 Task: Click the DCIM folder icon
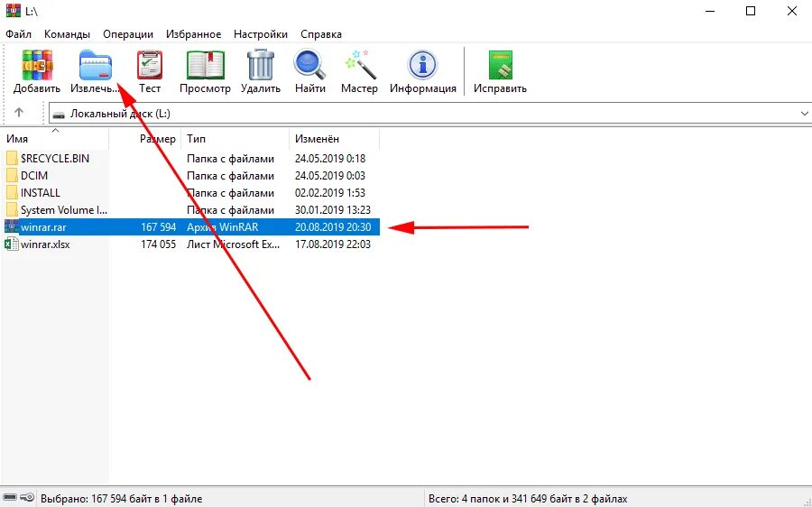12,175
